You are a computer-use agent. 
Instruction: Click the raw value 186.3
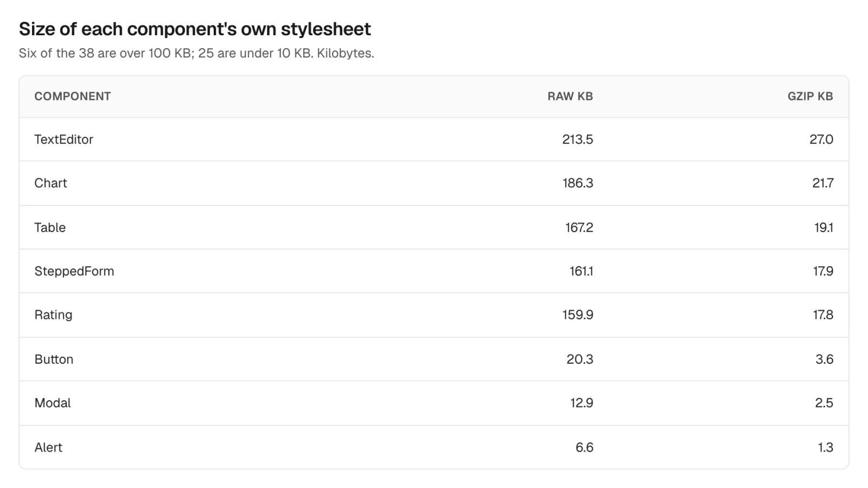coord(578,183)
